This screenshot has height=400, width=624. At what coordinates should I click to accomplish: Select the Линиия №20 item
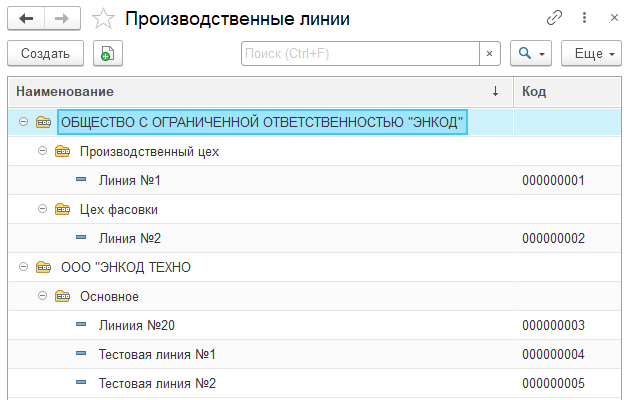(137, 326)
